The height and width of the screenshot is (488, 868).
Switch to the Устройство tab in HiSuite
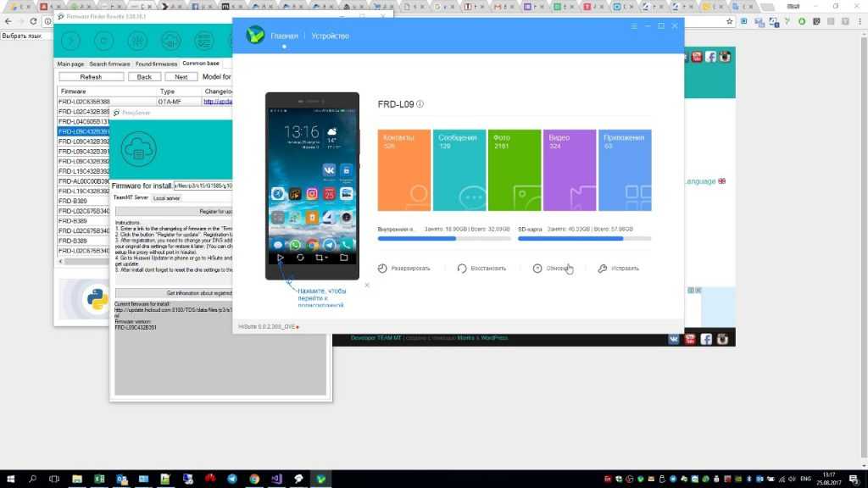pos(330,36)
